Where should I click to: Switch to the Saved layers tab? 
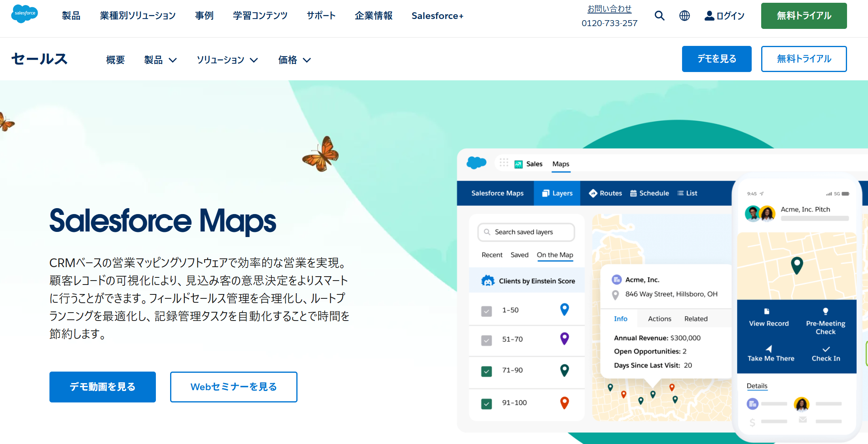pos(519,255)
